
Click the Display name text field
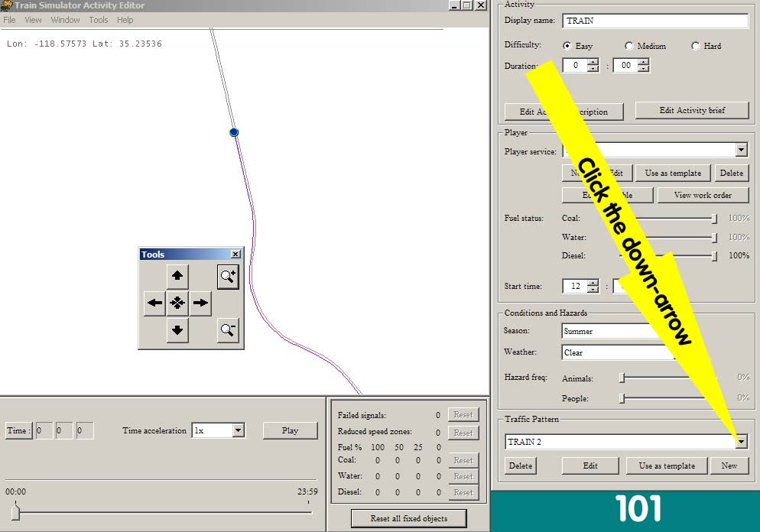(x=655, y=21)
